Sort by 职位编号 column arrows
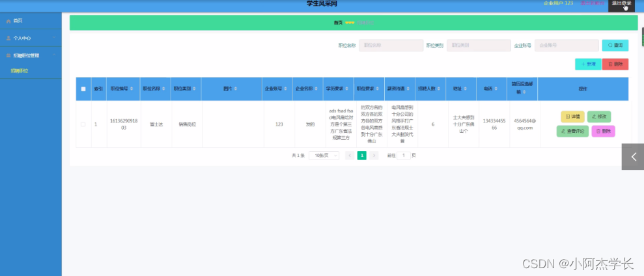Screen dimensions: 644x276 pyautogui.click(x=132, y=89)
